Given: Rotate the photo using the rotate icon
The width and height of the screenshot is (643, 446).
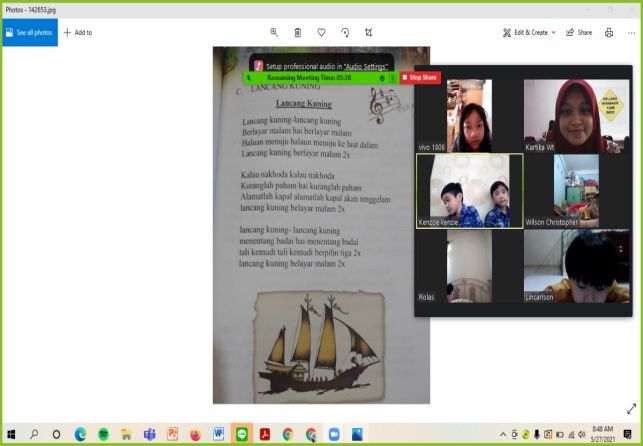Looking at the screenshot, I should (345, 32).
